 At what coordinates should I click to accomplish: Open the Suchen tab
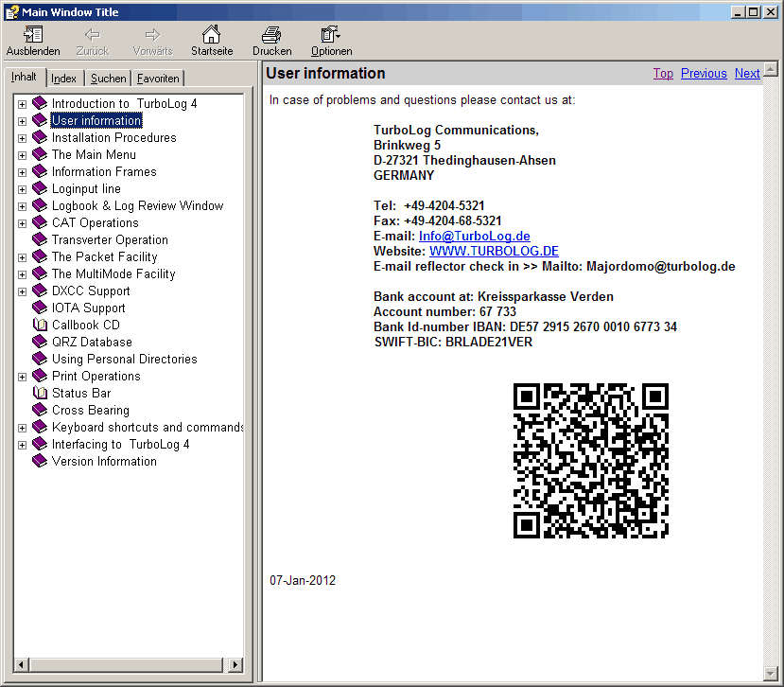click(108, 79)
